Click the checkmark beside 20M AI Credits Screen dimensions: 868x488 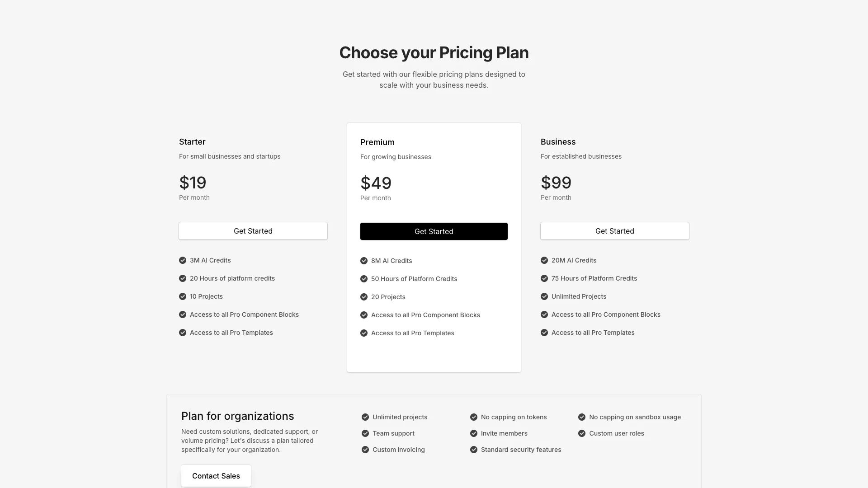(x=544, y=260)
